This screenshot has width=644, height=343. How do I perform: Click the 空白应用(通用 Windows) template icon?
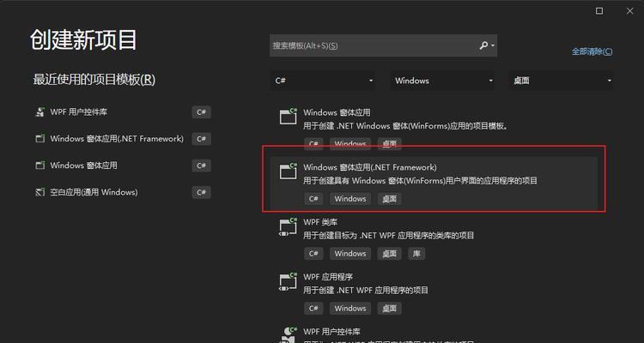click(39, 192)
